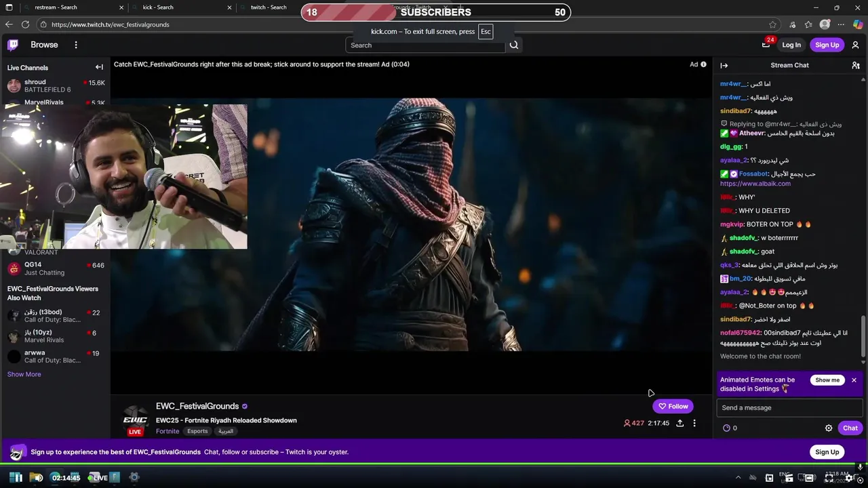The height and width of the screenshot is (488, 868).
Task: Open the browser profile avatar
Action: tap(825, 24)
